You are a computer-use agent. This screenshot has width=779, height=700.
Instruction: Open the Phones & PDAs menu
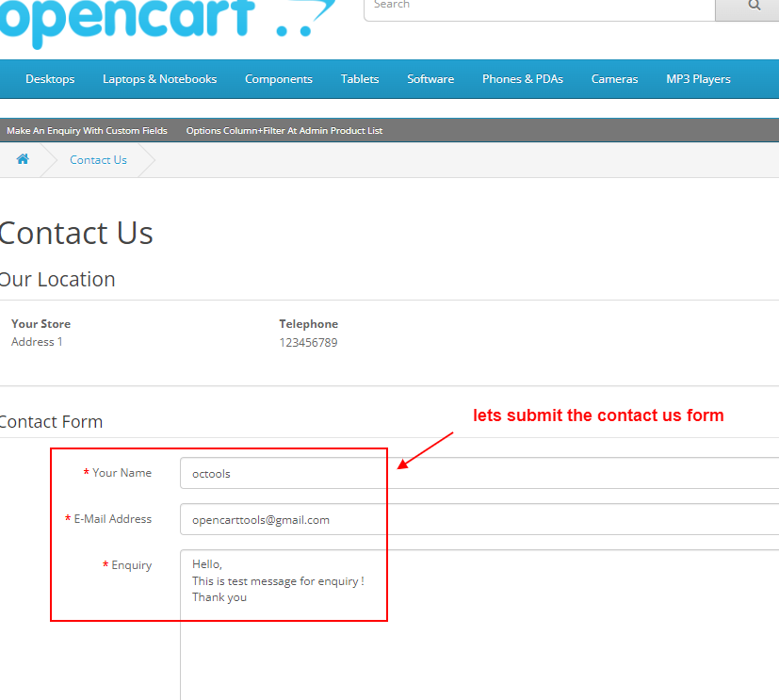pyautogui.click(x=522, y=79)
